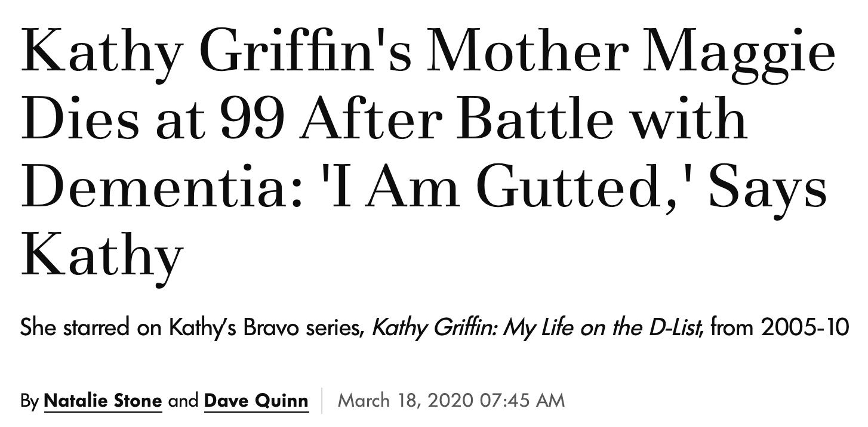Image resolution: width=868 pixels, height=427 pixels.
Task: Click the word and between author names
Action: tap(183, 400)
